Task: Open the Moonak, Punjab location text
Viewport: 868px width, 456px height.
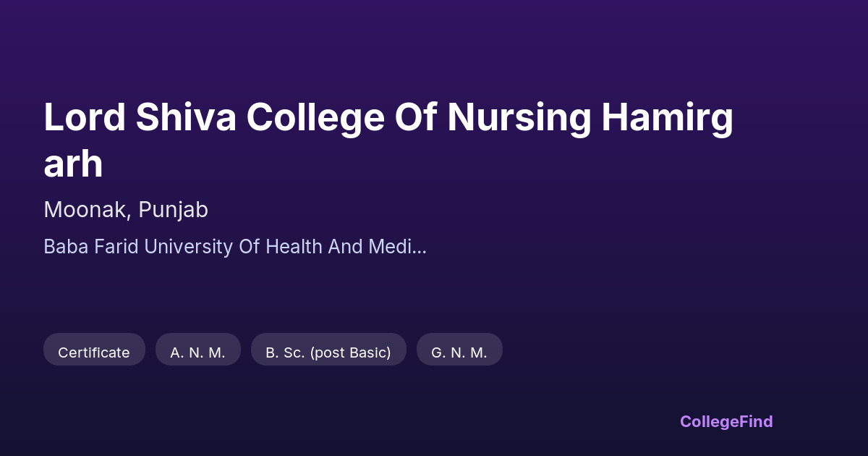Action: tap(126, 210)
